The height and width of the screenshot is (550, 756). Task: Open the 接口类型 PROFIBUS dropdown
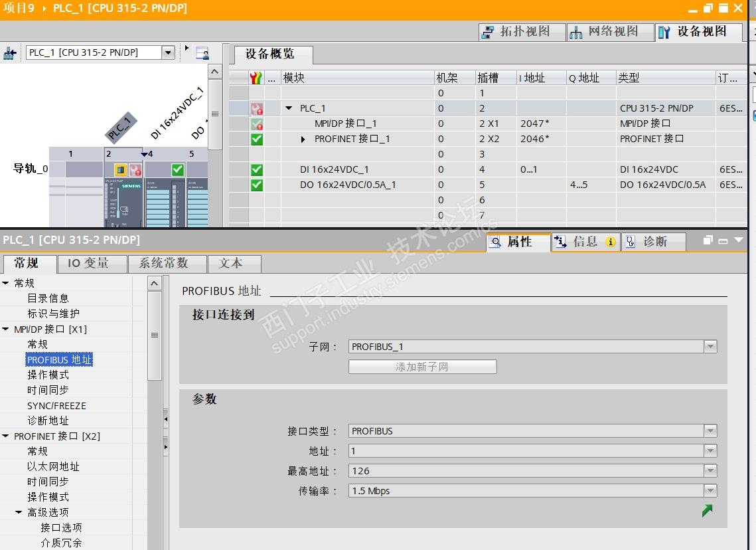point(710,431)
